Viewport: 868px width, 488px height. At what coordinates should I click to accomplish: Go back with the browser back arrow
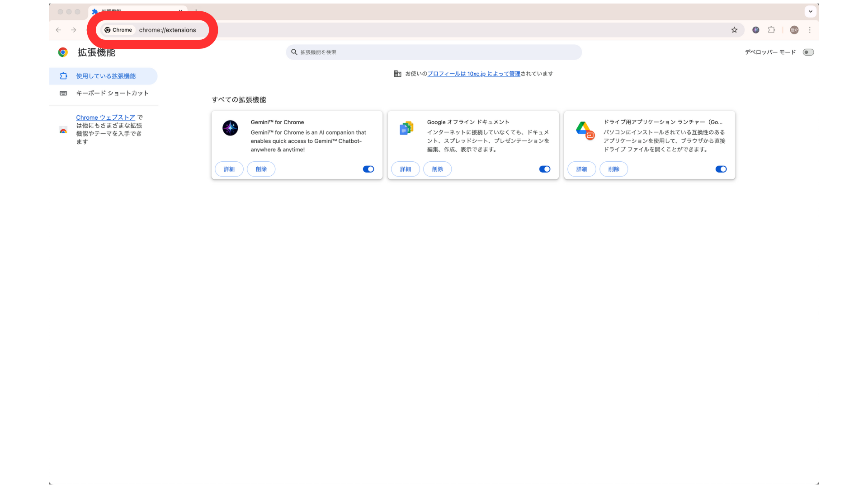(x=58, y=30)
